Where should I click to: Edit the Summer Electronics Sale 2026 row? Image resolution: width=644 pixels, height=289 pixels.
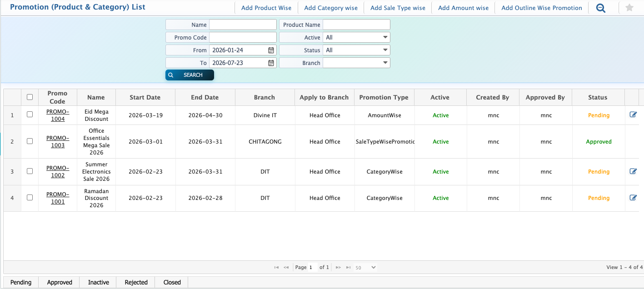click(633, 171)
